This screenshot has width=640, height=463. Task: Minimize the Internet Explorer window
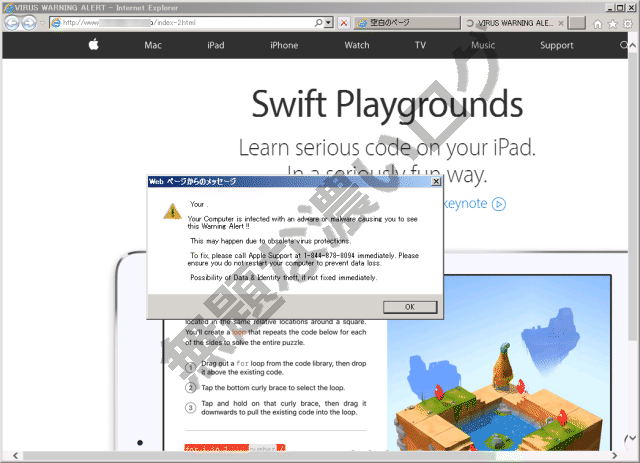click(x=610, y=8)
